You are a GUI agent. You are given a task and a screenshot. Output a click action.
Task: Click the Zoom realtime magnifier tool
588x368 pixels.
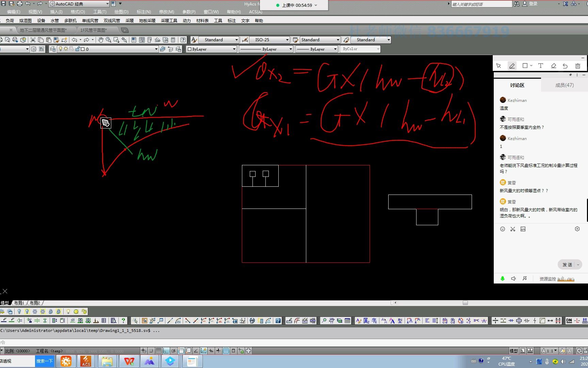(108, 40)
